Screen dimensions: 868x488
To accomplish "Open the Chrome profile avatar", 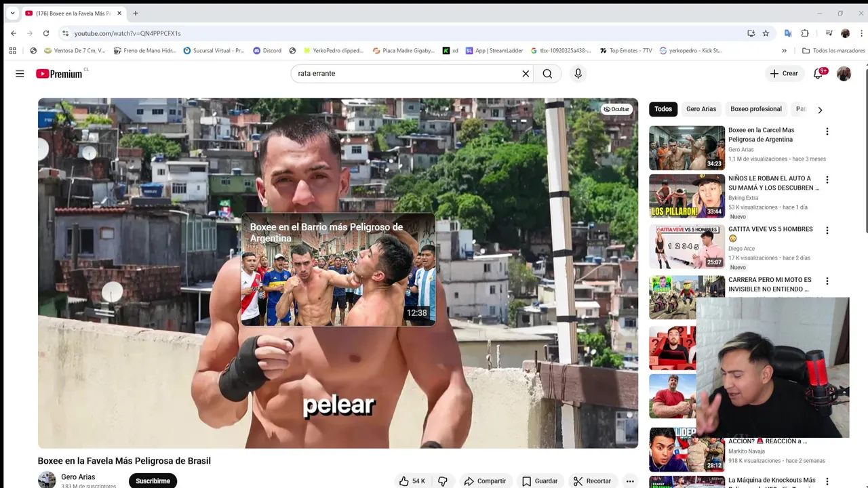I will pyautogui.click(x=845, y=33).
